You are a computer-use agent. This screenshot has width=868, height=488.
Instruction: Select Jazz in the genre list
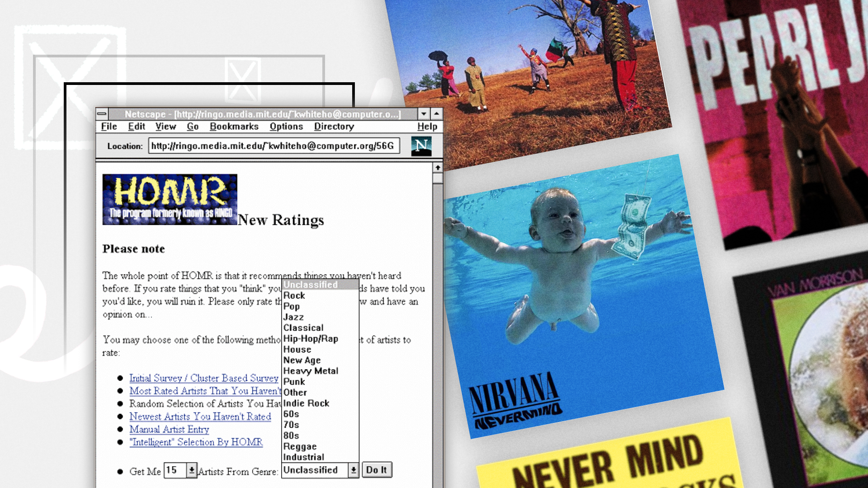[x=320, y=317]
